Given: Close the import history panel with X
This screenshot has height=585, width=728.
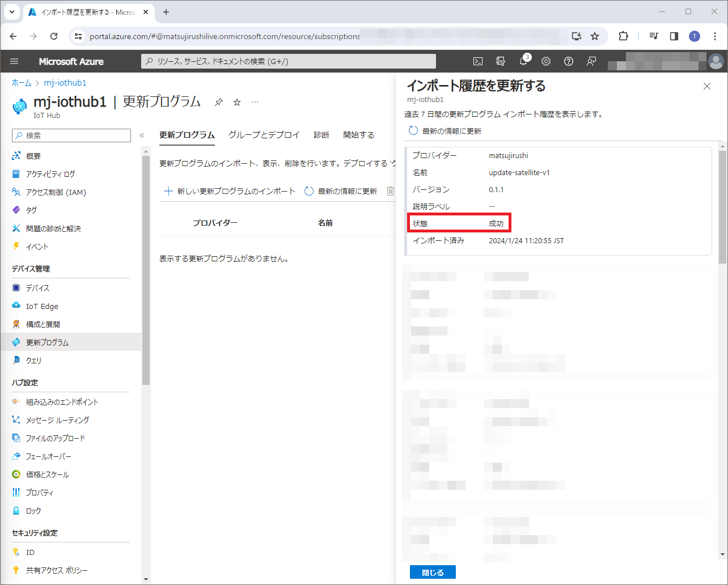Looking at the screenshot, I should point(706,86).
